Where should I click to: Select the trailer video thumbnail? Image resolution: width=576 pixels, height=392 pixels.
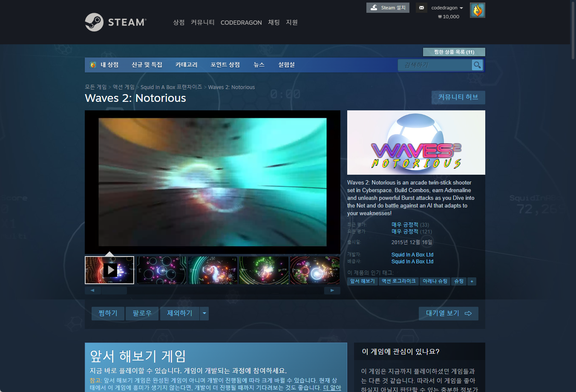coord(109,270)
